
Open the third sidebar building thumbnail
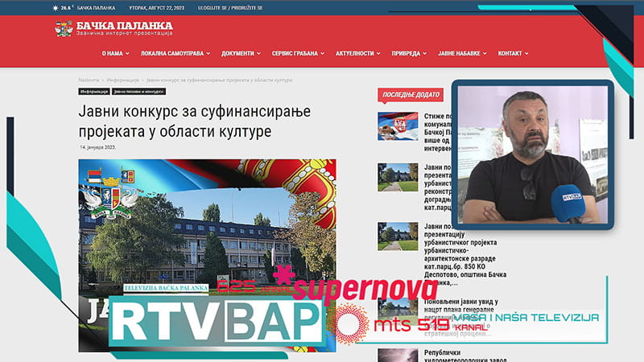pos(398,236)
